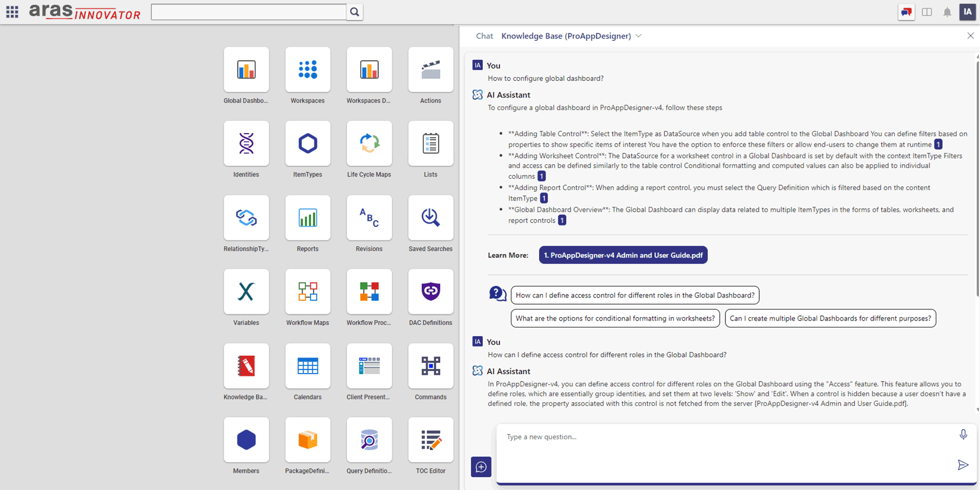Open the Identities DNA icon
980x490 pixels.
pos(246,144)
